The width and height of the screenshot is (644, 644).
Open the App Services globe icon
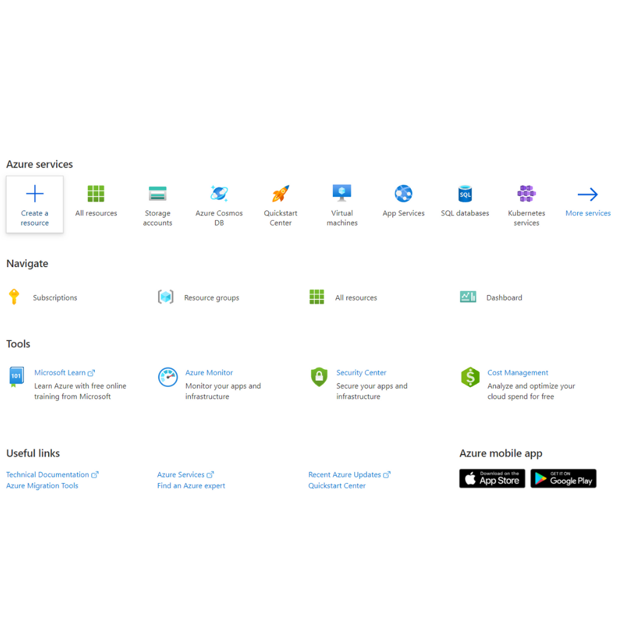click(403, 193)
